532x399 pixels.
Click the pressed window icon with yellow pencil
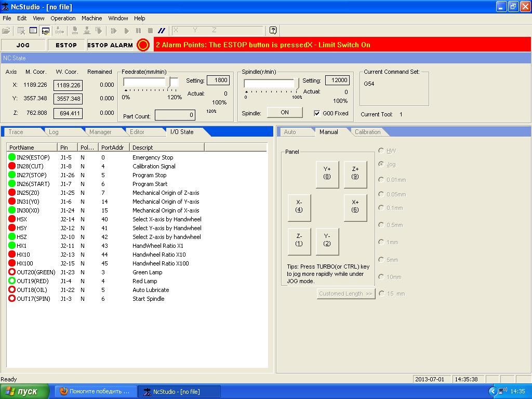click(46, 31)
